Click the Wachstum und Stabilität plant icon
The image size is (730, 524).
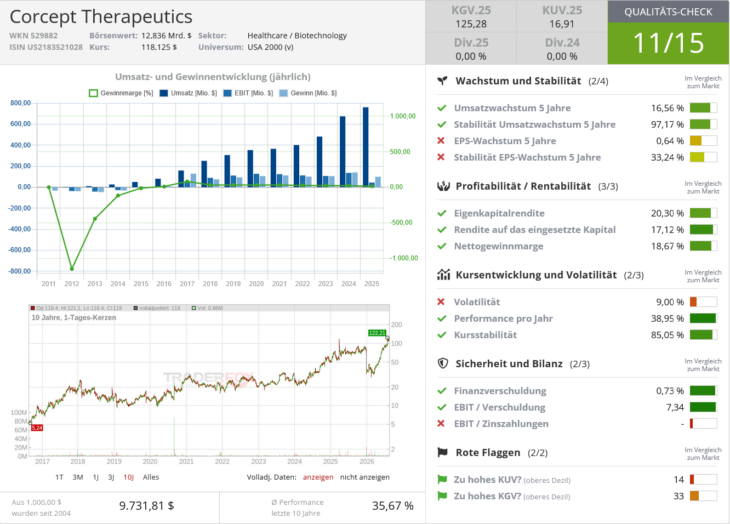pos(442,81)
